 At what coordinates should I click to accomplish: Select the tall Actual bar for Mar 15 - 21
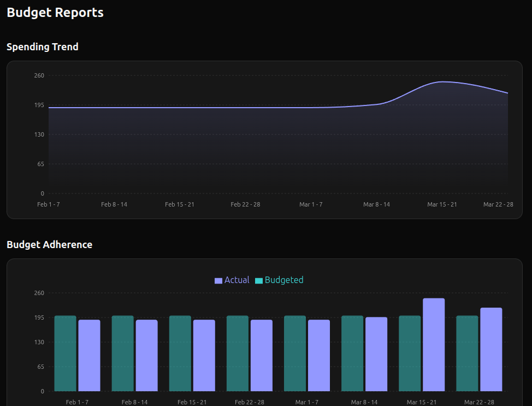(x=433, y=344)
